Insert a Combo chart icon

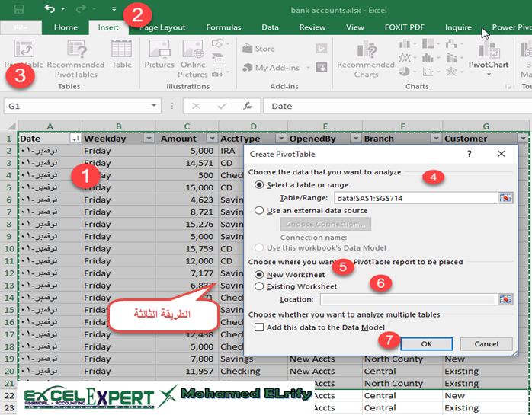coord(451,58)
